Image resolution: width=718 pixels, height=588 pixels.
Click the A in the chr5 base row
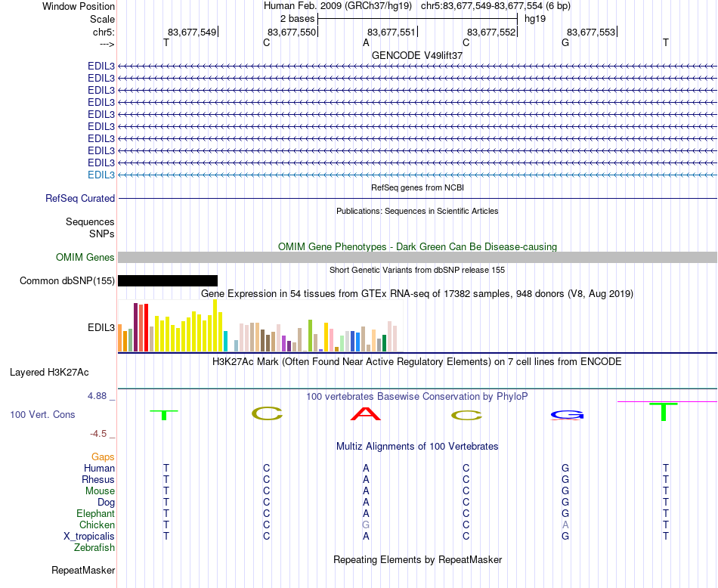point(366,42)
